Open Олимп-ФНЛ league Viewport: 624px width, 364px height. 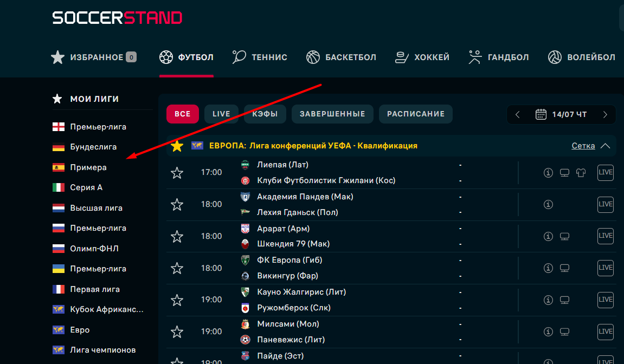tap(86, 249)
